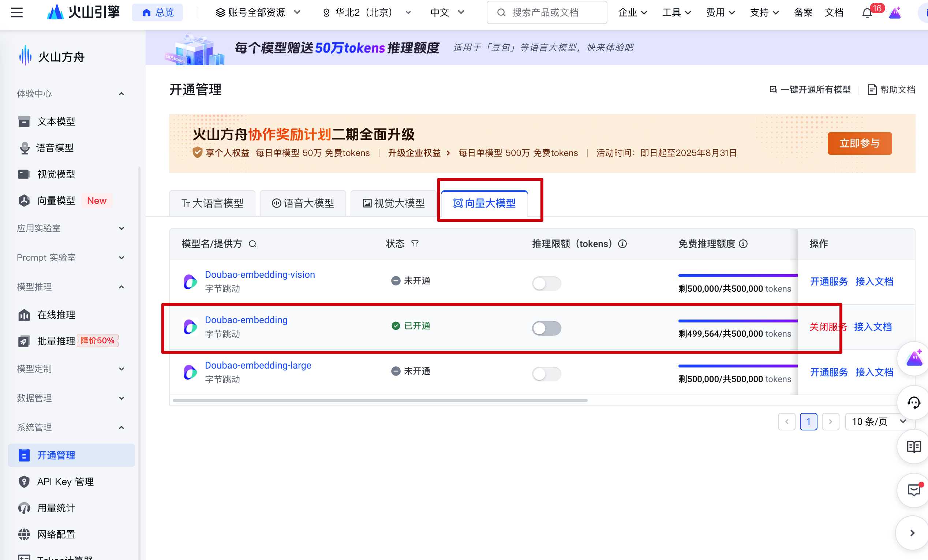The height and width of the screenshot is (560, 928).
Task: Open the customer service headset floating icon
Action: [913, 403]
